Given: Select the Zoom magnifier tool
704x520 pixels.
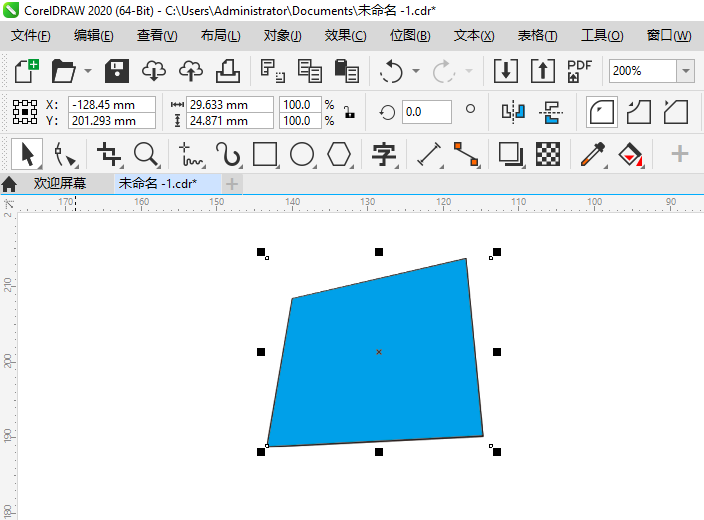Looking at the screenshot, I should click(x=146, y=154).
